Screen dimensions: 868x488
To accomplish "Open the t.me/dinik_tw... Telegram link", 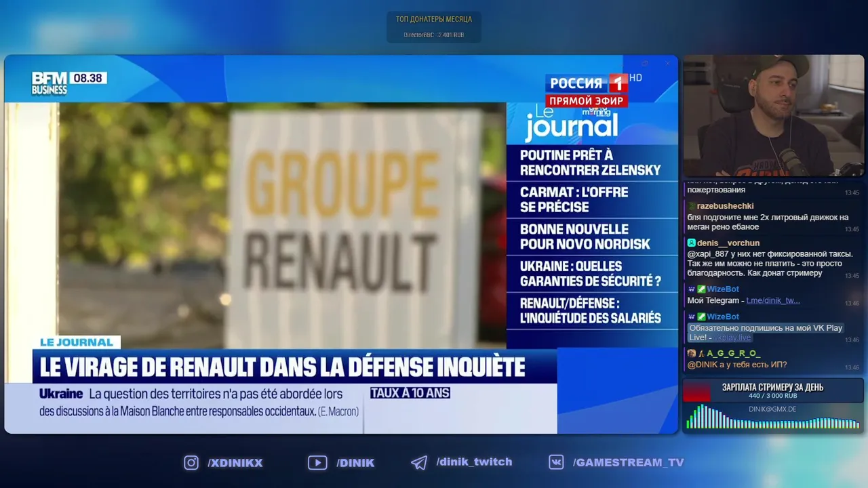I will [773, 300].
